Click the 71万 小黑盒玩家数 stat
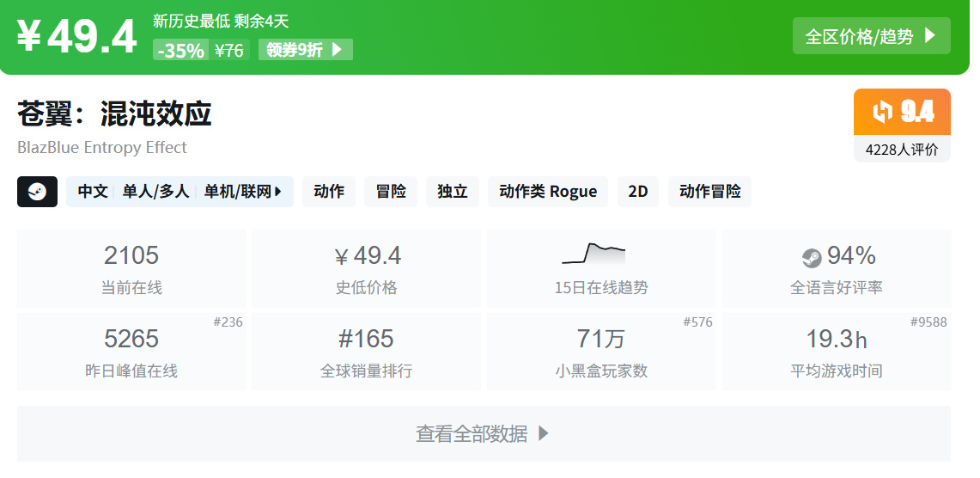 601,352
